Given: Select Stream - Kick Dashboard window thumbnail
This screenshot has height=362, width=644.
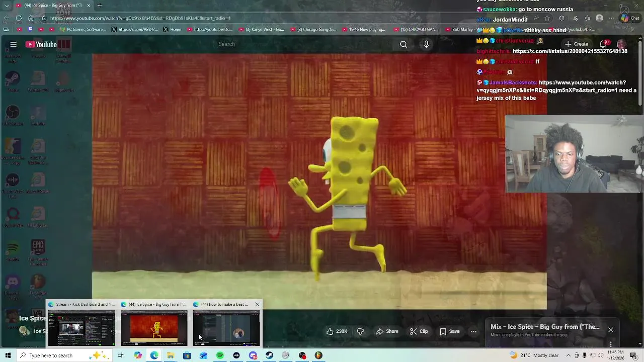Looking at the screenshot, I should (82, 328).
